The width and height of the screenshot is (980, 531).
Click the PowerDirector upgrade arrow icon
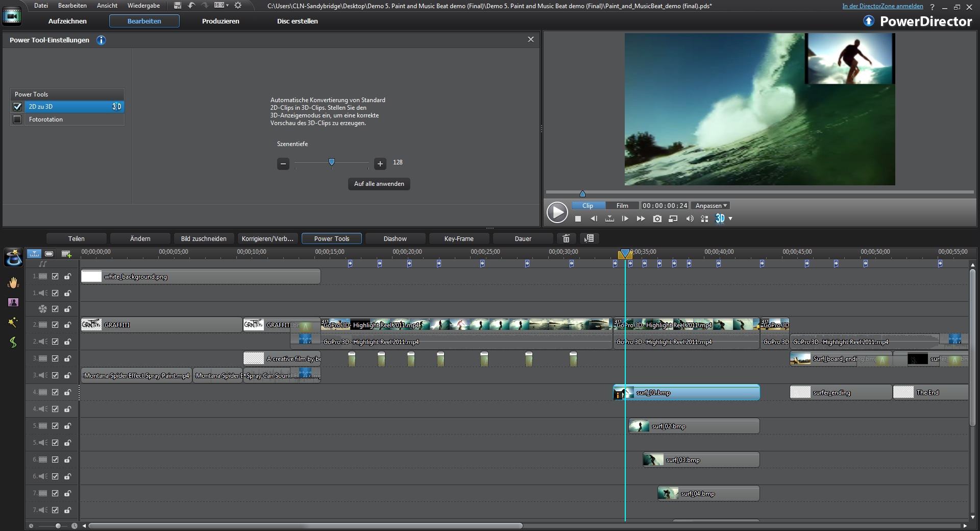point(869,21)
